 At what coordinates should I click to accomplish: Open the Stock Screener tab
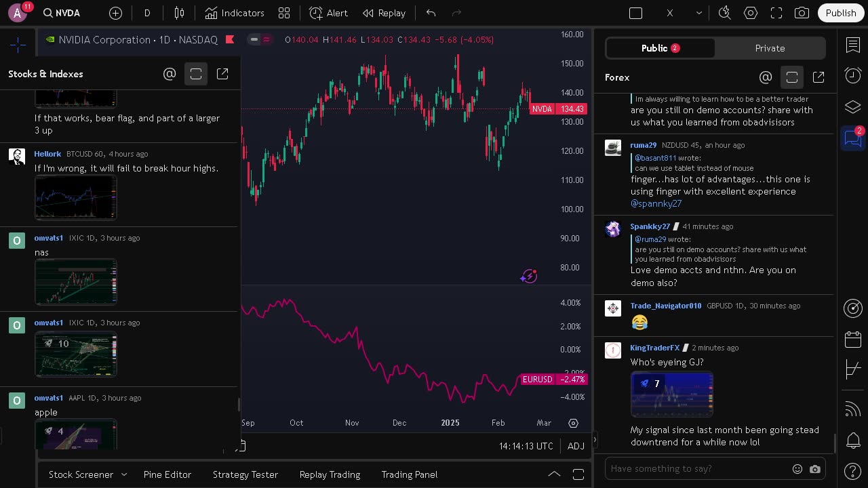click(x=81, y=474)
